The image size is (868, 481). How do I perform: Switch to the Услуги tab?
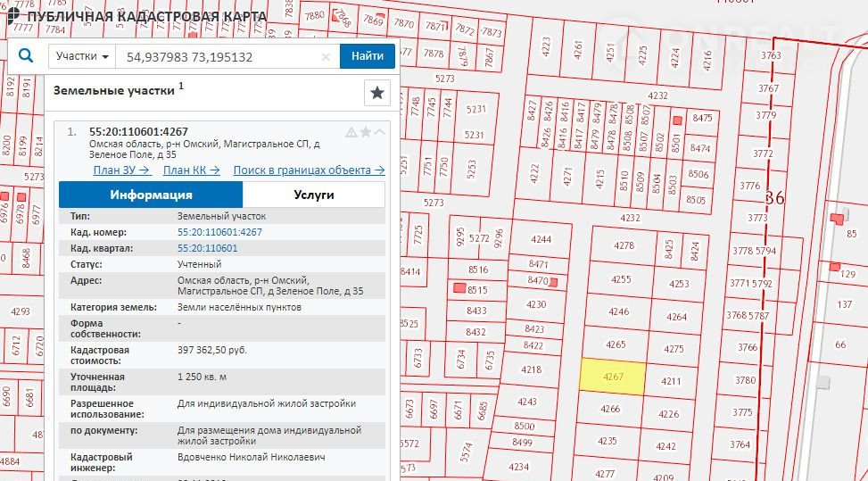tap(313, 195)
